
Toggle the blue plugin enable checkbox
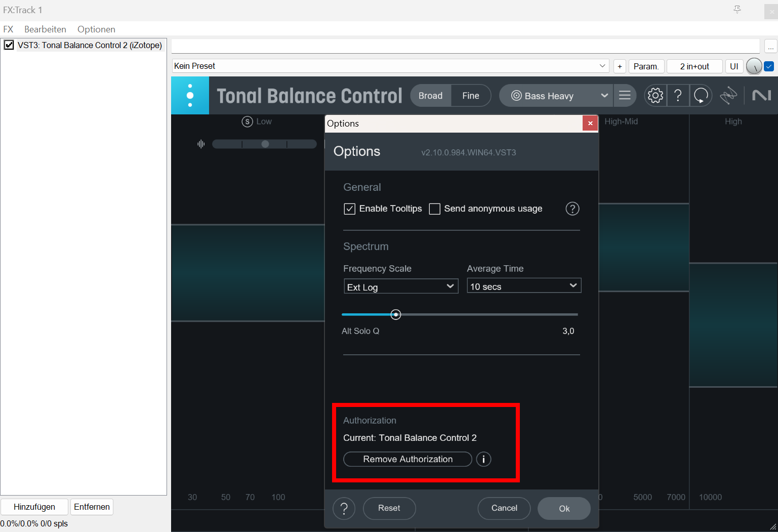(x=769, y=66)
